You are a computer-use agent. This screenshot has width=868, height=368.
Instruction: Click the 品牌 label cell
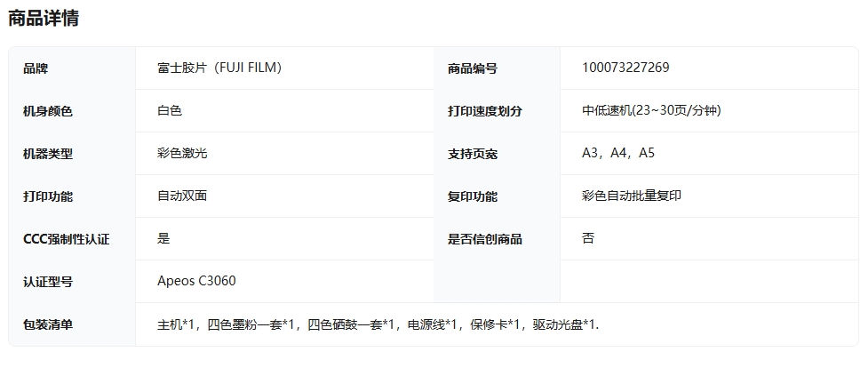(x=36, y=68)
